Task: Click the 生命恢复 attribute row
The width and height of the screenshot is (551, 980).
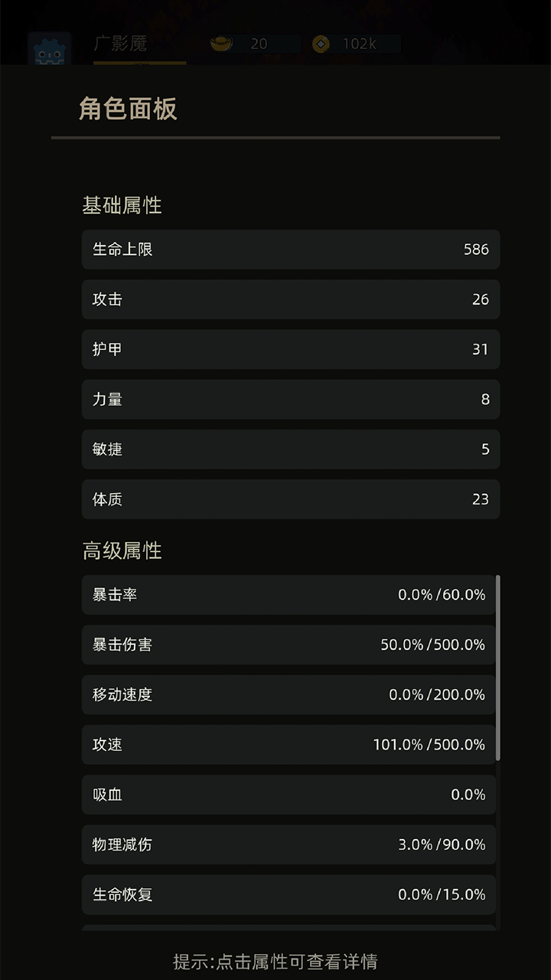Action: 289,894
